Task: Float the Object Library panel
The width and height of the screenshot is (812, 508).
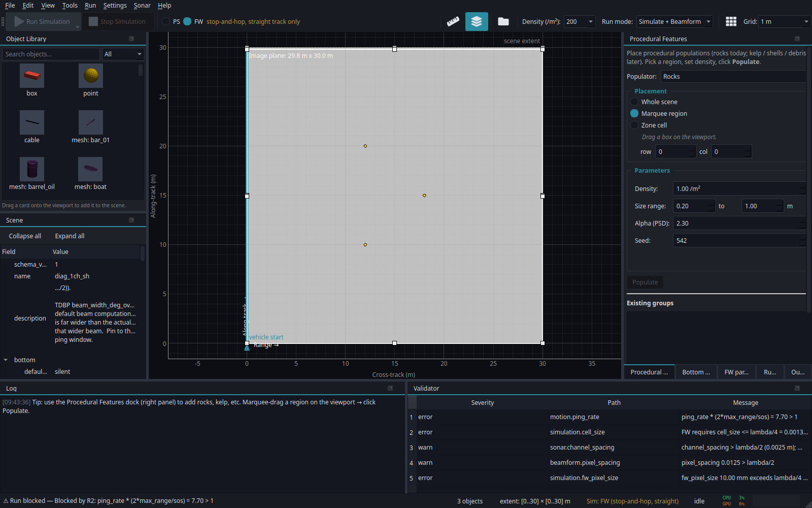Action: [x=131, y=39]
